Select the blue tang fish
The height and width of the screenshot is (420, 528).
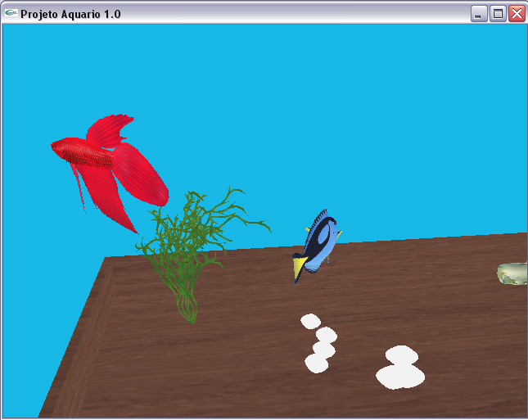318,242
